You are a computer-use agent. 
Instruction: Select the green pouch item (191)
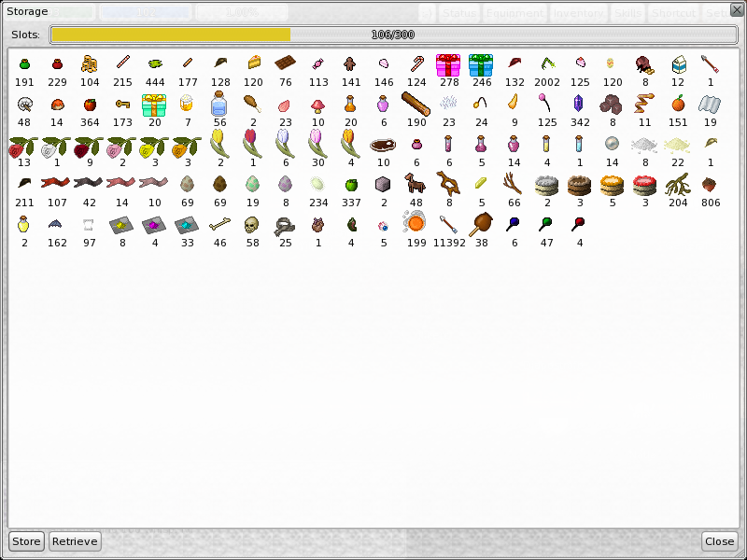pos(24,63)
